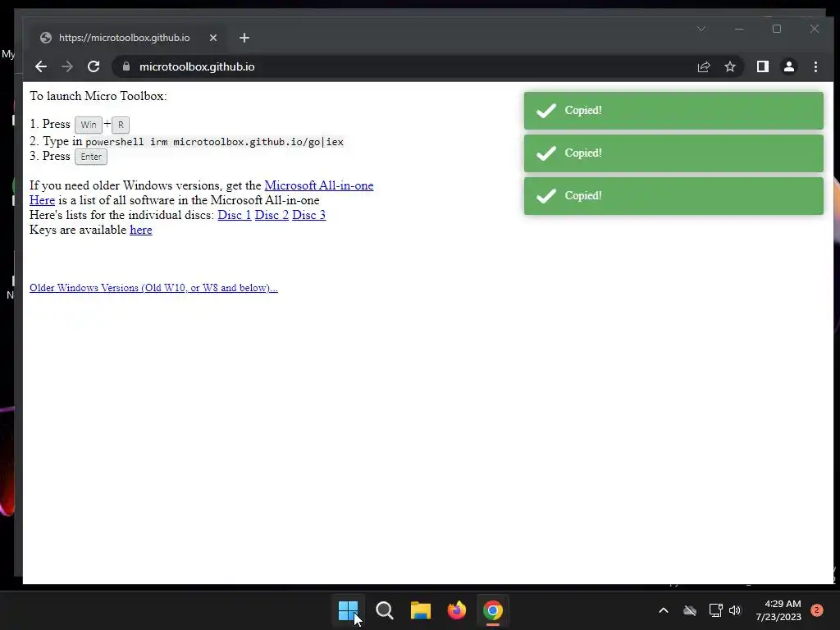The image size is (840, 630).
Task: Click the Win key button
Action: 89,125
